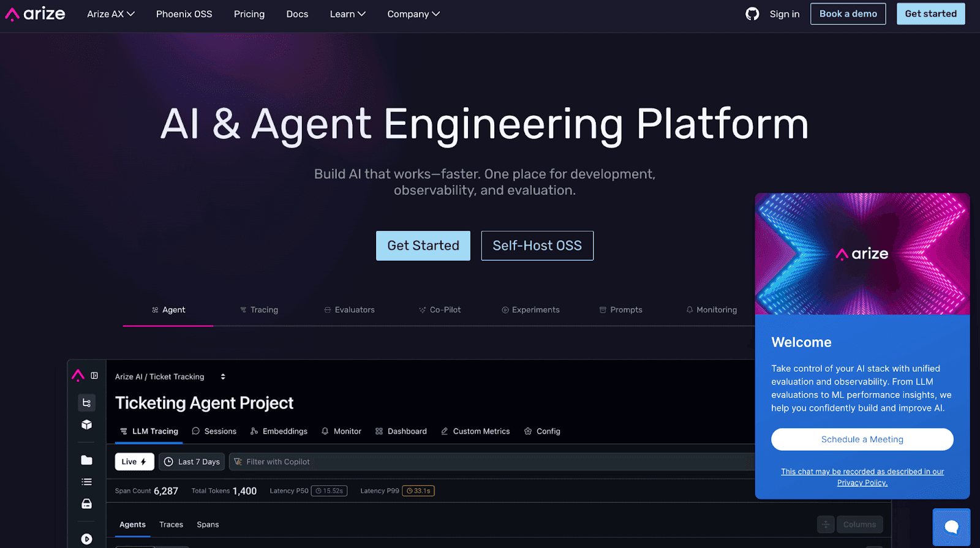The width and height of the screenshot is (980, 548).
Task: Expand the Company dropdown menu
Action: coord(413,13)
